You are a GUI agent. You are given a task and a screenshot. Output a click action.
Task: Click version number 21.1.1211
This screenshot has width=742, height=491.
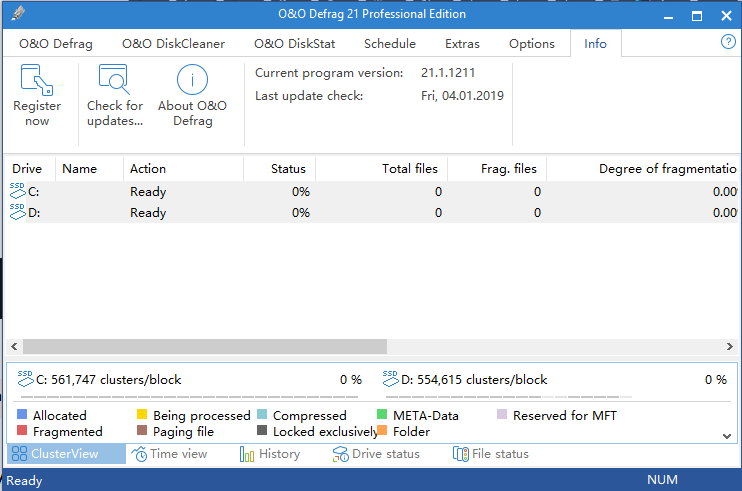(448, 73)
